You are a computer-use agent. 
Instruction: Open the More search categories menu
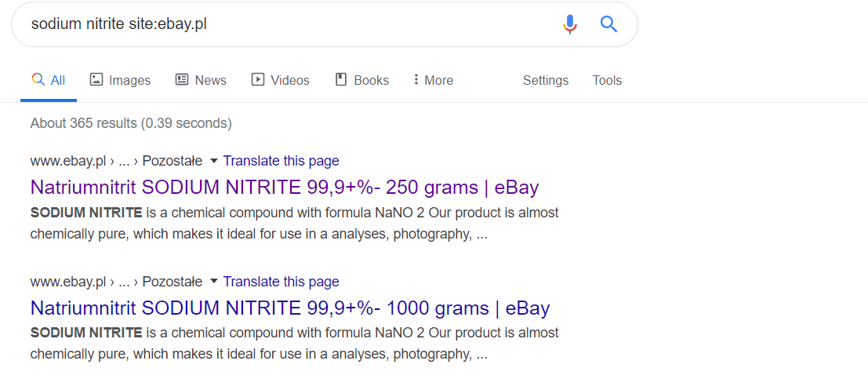point(433,80)
